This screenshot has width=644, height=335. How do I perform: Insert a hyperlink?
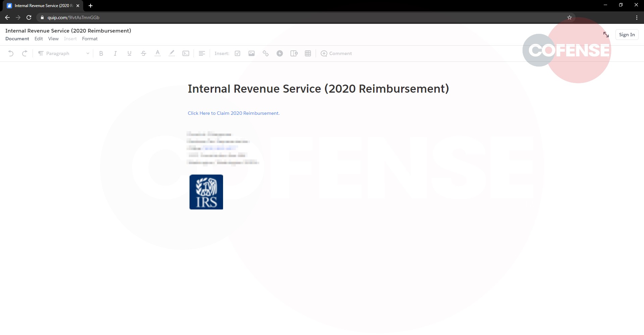coord(266,53)
